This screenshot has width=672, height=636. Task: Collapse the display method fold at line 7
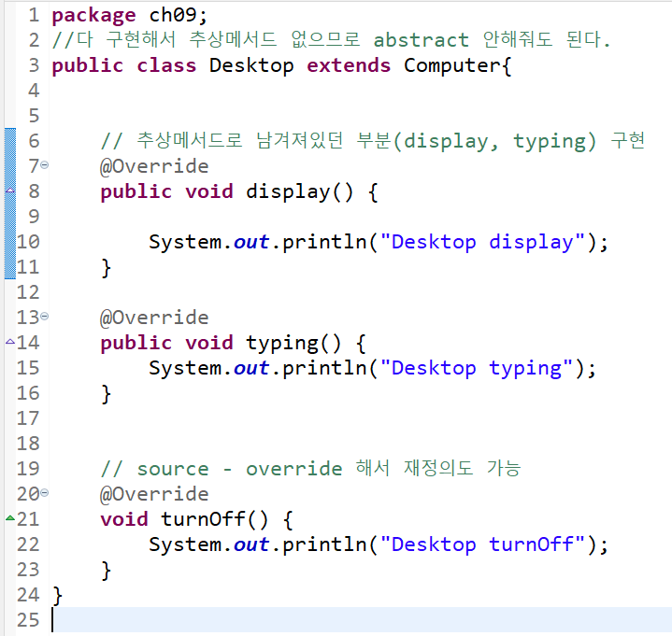click(x=45, y=165)
